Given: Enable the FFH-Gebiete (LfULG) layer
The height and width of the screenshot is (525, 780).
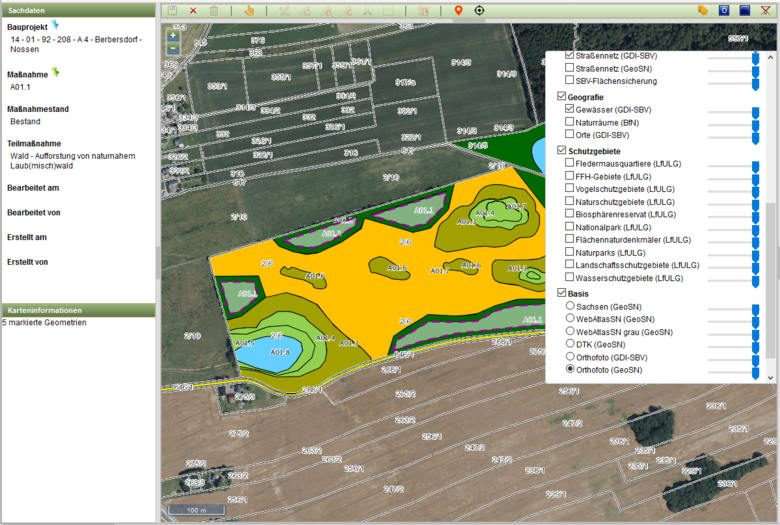Looking at the screenshot, I should (570, 174).
